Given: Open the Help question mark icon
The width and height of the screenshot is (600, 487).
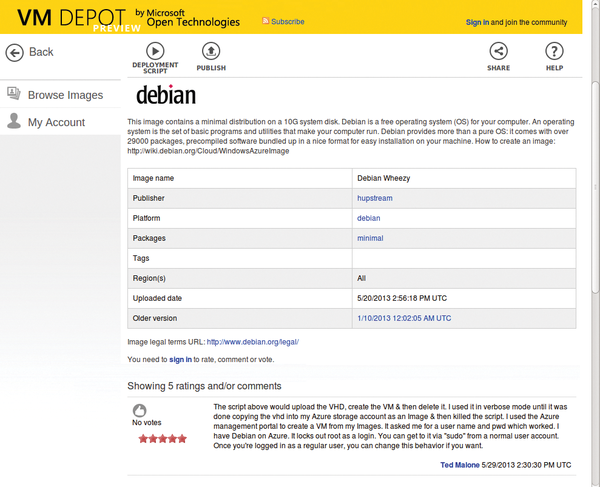Looking at the screenshot, I should click(x=554, y=51).
